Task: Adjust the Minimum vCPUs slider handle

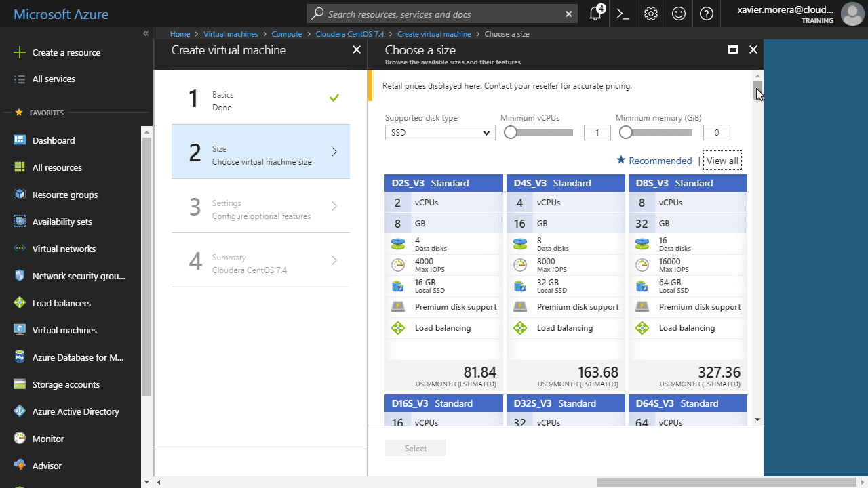Action: tap(511, 133)
